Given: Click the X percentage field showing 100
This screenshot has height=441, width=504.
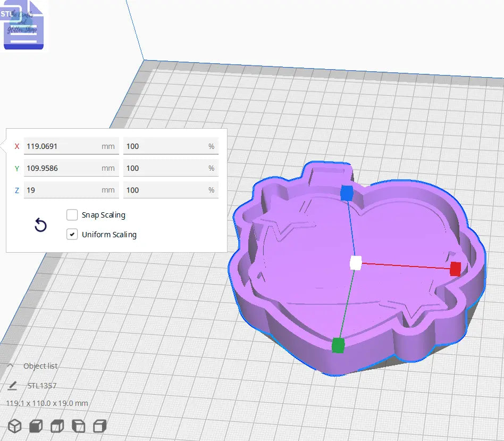Looking at the screenshot, I should click(x=171, y=146).
